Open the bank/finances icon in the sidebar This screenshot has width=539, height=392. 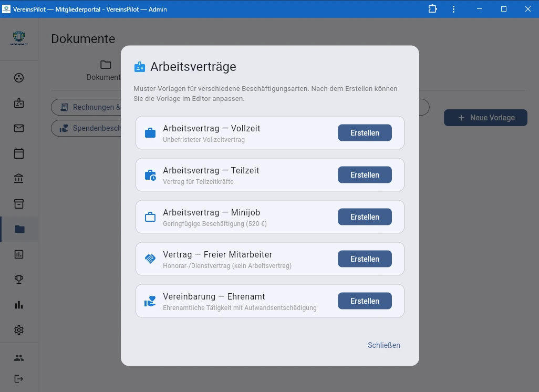point(19,178)
